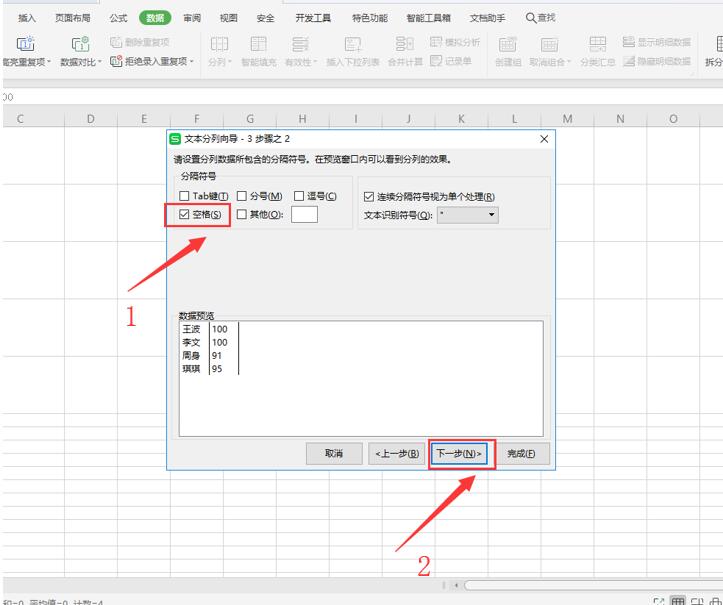Image resolution: width=723 pixels, height=605 pixels.
Task: Select column M header
Action: click(x=567, y=119)
